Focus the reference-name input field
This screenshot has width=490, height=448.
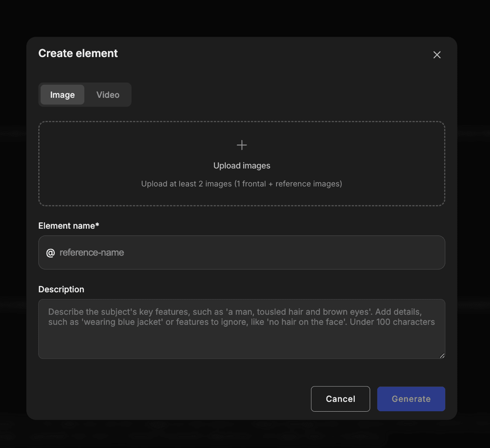pos(245,253)
